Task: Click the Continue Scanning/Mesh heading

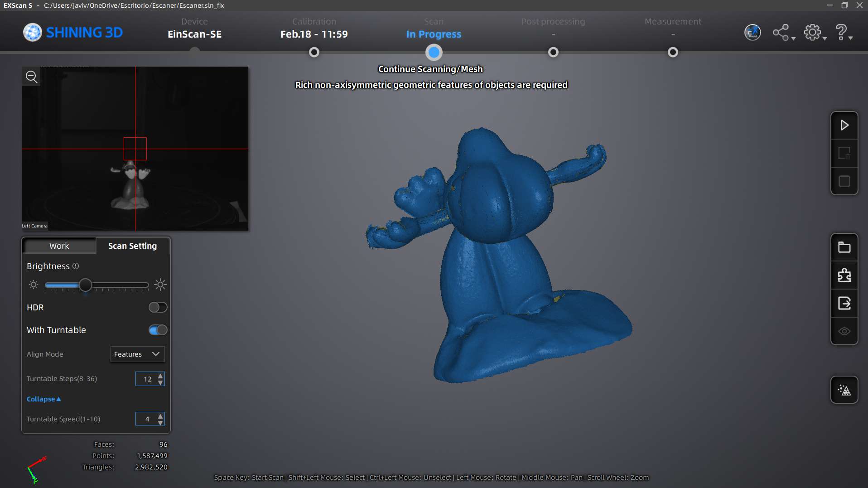Action: (430, 69)
